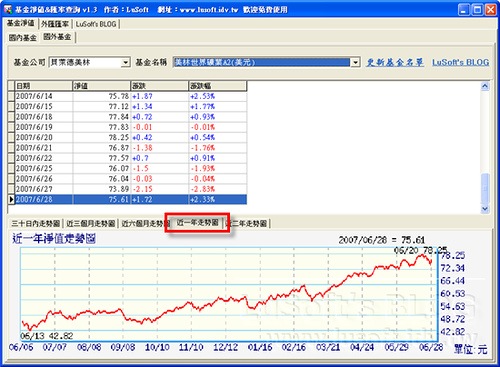Click the highlighted 近一年走勢圖 tab
500x367 pixels.
(x=197, y=222)
